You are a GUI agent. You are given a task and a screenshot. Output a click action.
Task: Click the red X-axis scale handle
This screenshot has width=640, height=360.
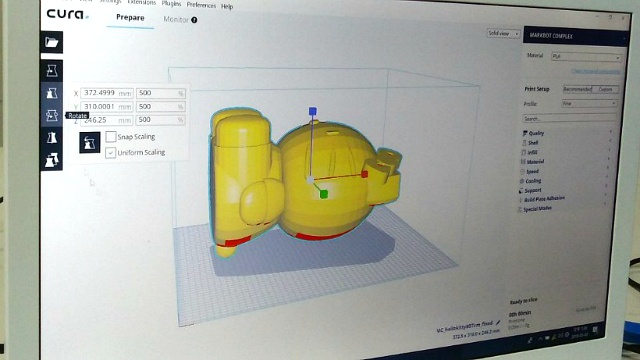364,174
